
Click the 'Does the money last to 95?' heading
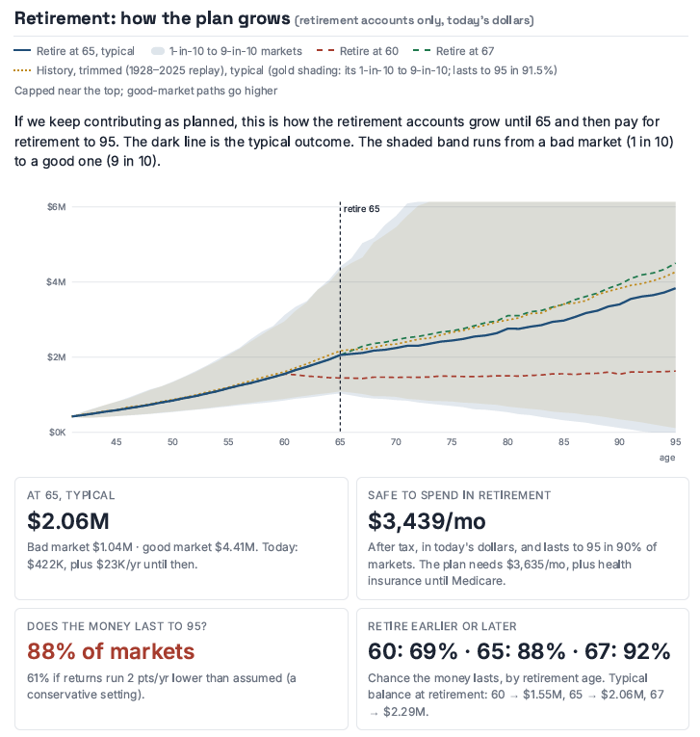(x=117, y=626)
